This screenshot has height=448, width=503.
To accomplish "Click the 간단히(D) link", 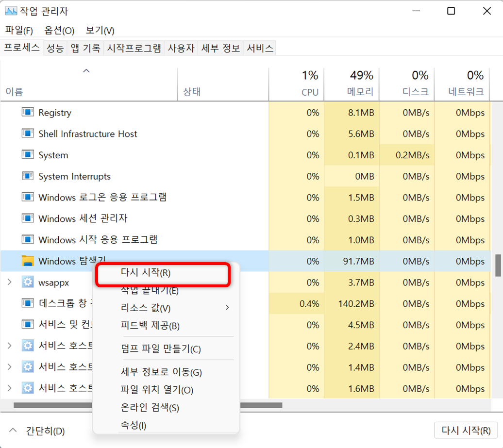I will tap(45, 431).
